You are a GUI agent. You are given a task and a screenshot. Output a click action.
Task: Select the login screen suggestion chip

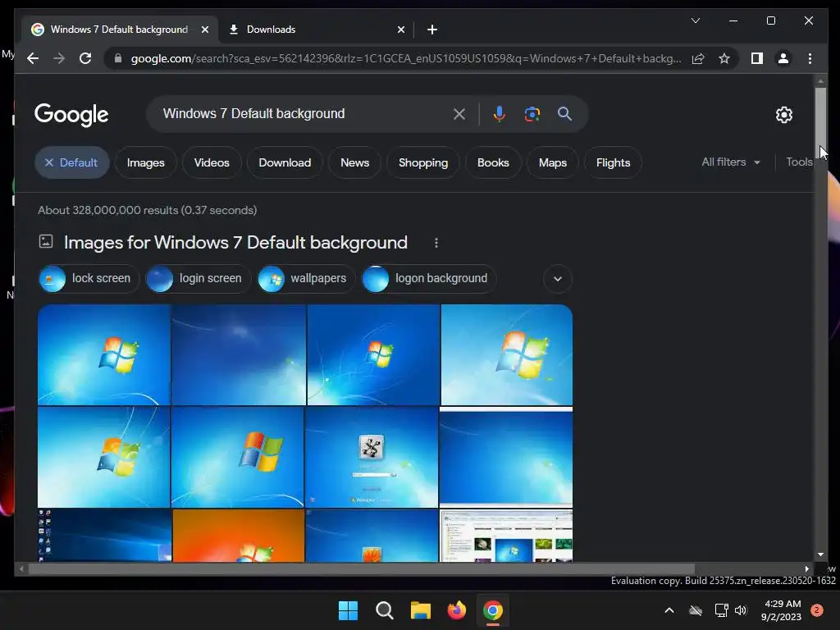pos(199,279)
